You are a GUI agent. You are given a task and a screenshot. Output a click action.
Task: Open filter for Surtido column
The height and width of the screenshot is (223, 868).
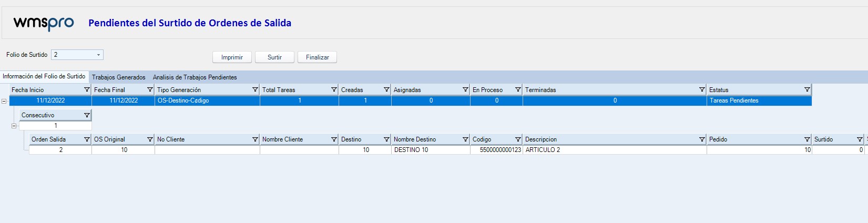[x=860, y=139]
